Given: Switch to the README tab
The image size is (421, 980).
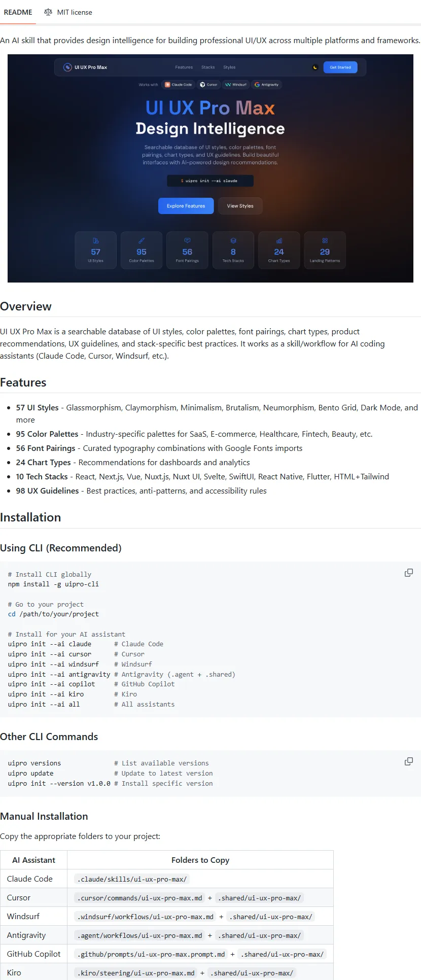Looking at the screenshot, I should (18, 12).
